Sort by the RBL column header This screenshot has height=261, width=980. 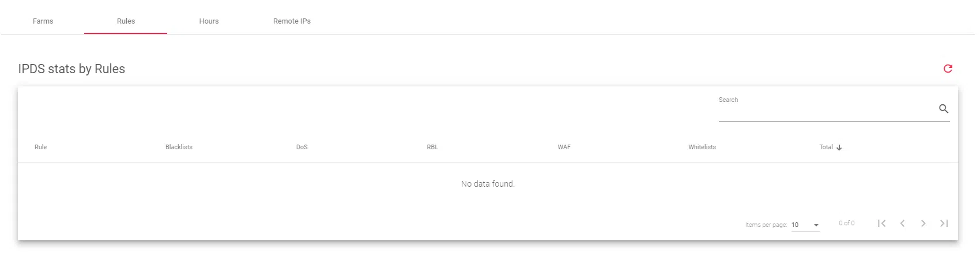(432, 147)
